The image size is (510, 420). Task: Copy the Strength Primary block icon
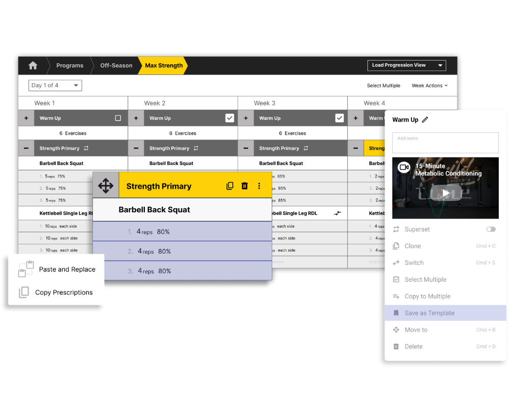coord(229,186)
